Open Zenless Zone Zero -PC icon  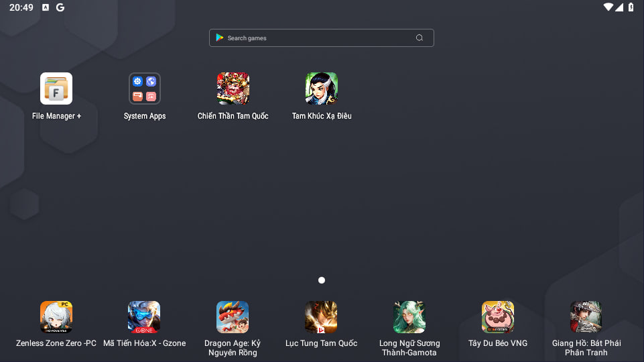(56, 317)
